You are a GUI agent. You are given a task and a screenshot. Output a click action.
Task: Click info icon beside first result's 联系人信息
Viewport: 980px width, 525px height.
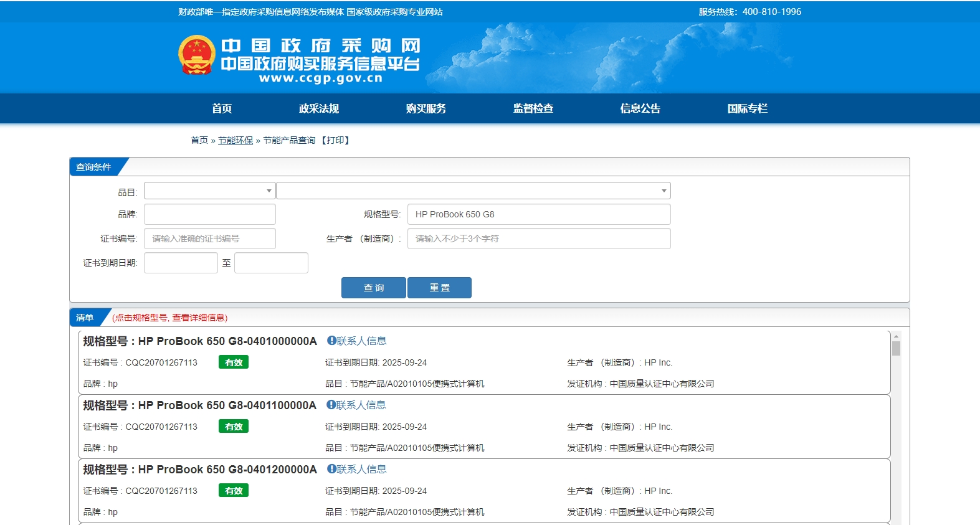331,341
